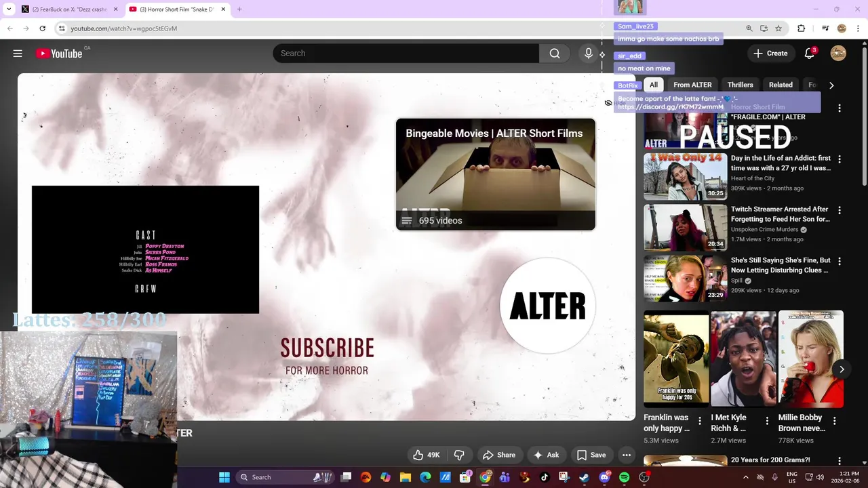The height and width of the screenshot is (488, 868).
Task: Open Microsoft Edge from the taskbar
Action: click(425, 477)
